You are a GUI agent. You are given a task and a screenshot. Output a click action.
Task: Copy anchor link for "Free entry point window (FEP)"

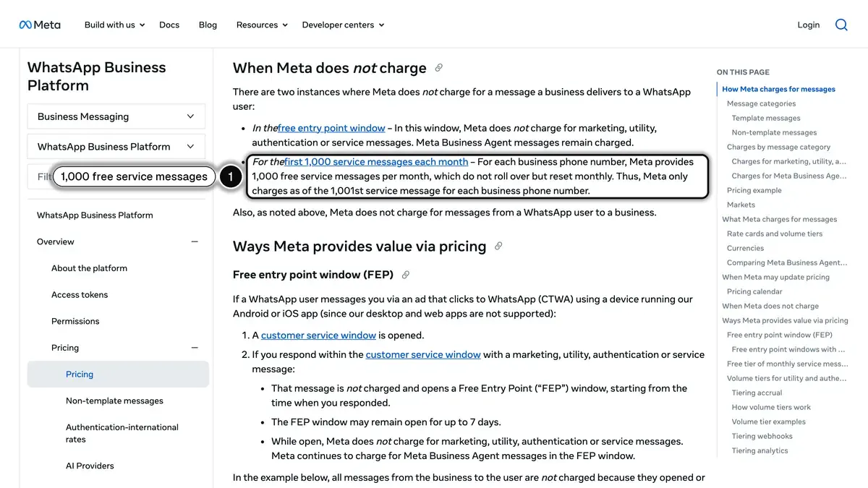(406, 275)
